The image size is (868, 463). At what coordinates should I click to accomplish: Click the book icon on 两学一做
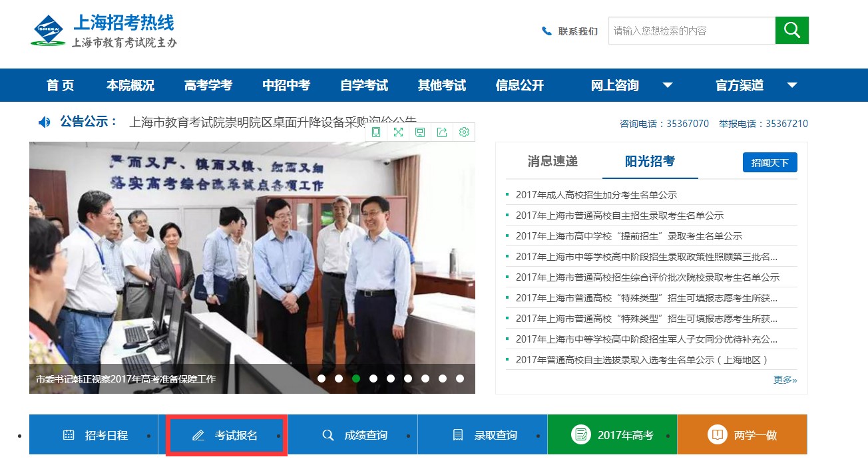pyautogui.click(x=718, y=434)
